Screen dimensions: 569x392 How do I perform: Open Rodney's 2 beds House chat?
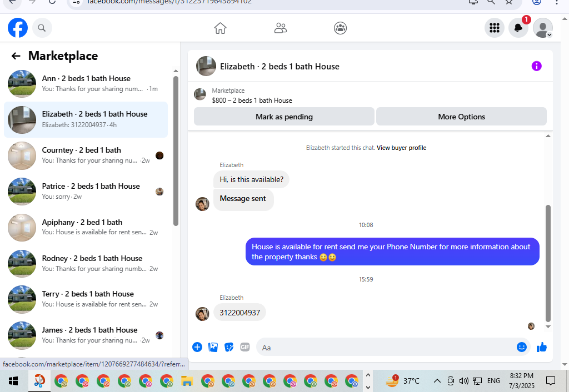pos(86,263)
